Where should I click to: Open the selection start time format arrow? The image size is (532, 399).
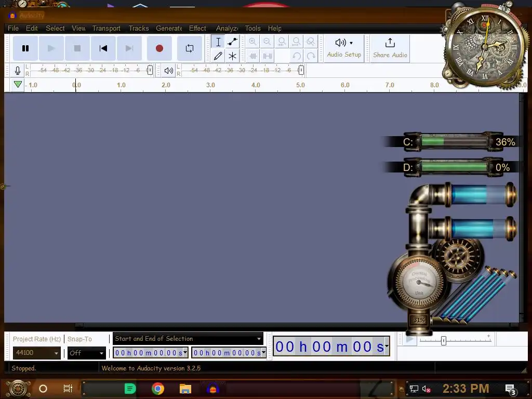(x=185, y=353)
